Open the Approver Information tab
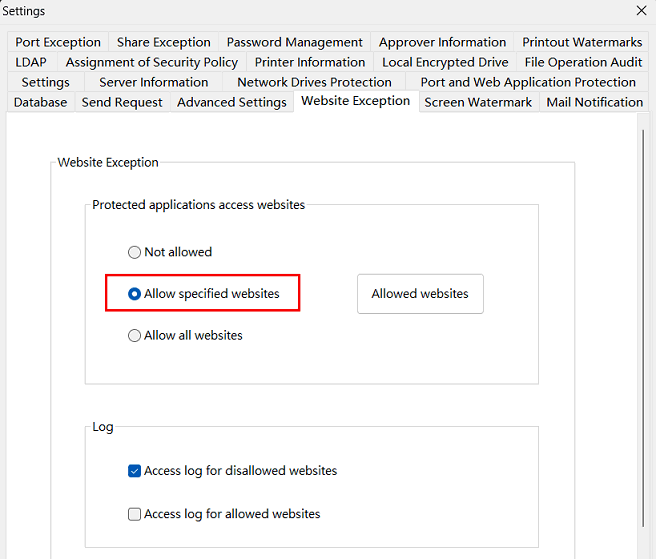Screen dimensions: 656x559 tap(442, 42)
